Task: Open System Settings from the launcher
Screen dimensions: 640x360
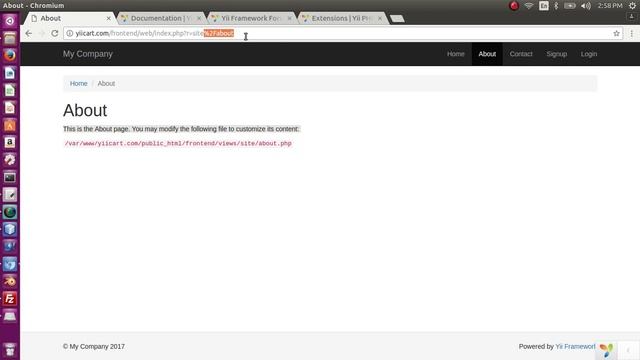Action: (10, 160)
